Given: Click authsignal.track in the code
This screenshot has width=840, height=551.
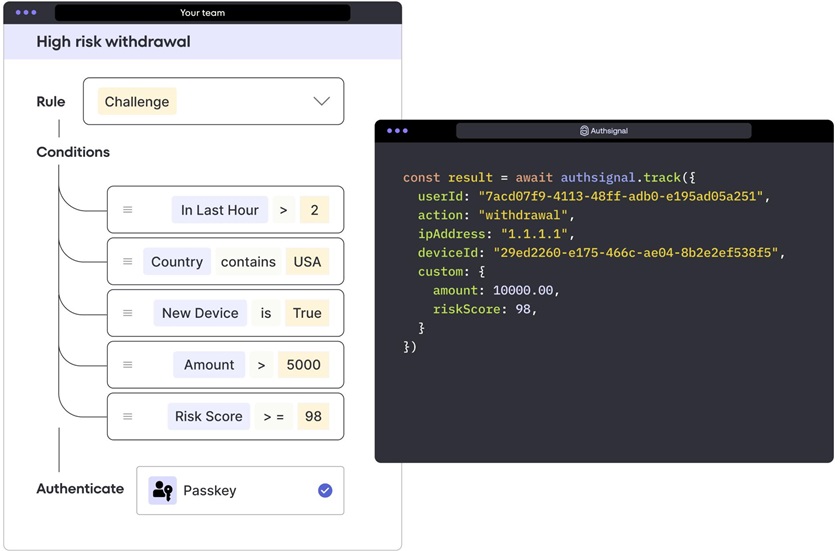Looking at the screenshot, I should (x=620, y=177).
